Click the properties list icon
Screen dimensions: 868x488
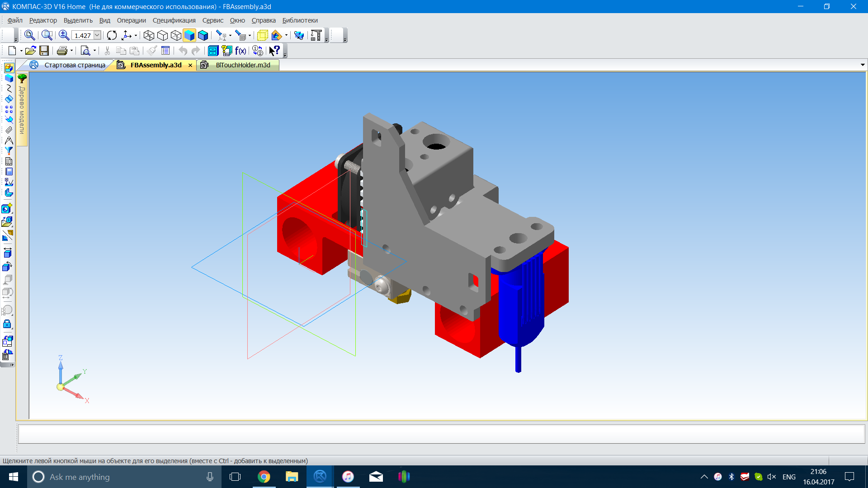[x=165, y=51]
